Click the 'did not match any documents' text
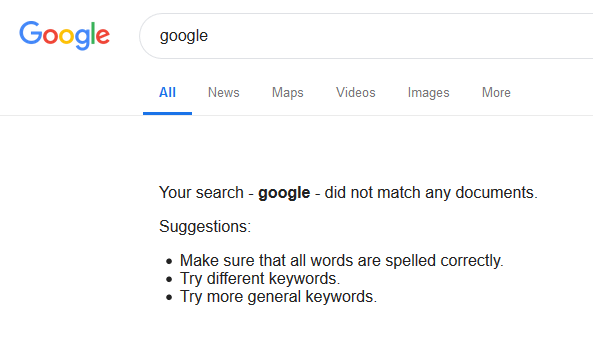The height and width of the screenshot is (363, 593). click(431, 192)
